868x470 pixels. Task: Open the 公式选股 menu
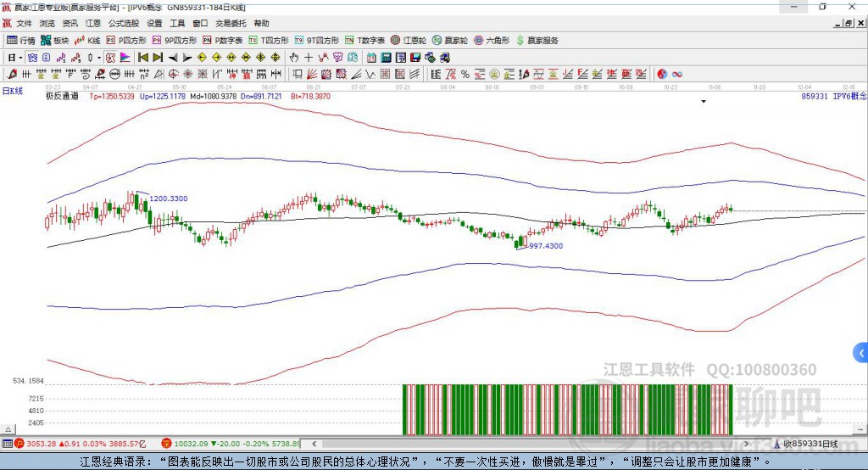click(x=124, y=23)
